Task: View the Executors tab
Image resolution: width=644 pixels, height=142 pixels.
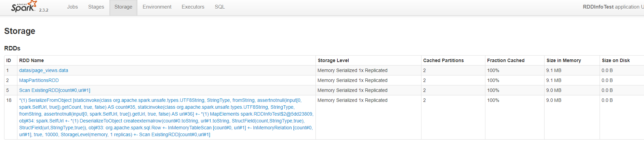Action: [x=193, y=7]
